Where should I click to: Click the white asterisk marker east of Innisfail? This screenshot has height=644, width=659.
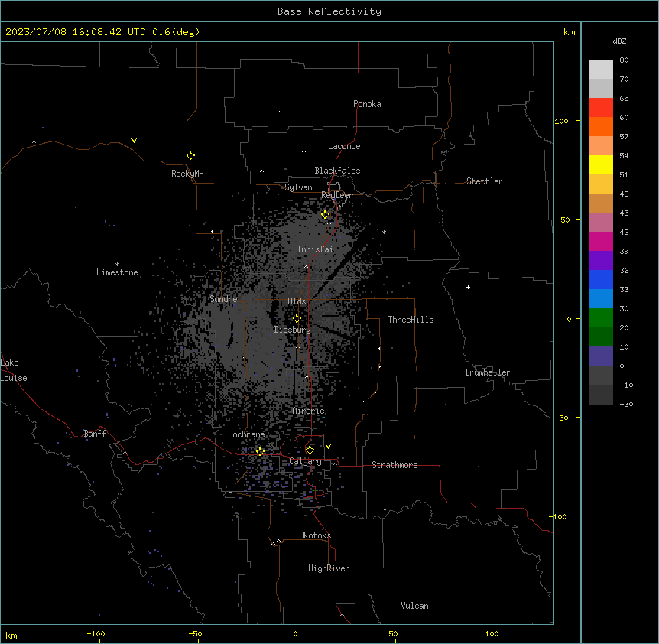pyautogui.click(x=384, y=232)
